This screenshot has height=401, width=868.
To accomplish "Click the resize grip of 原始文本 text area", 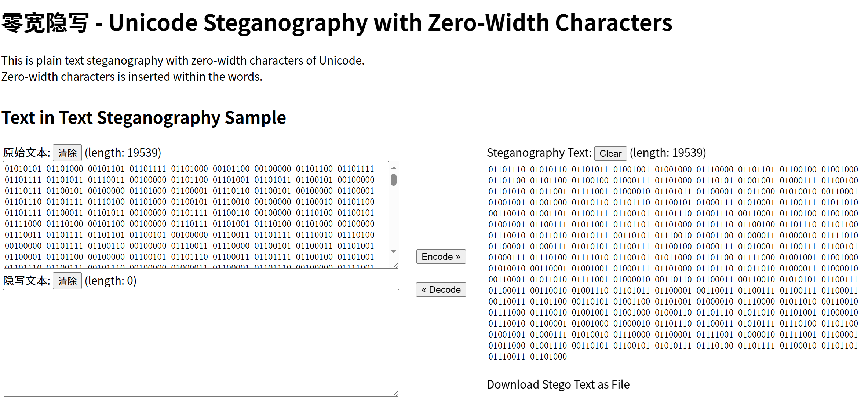I will (396, 265).
